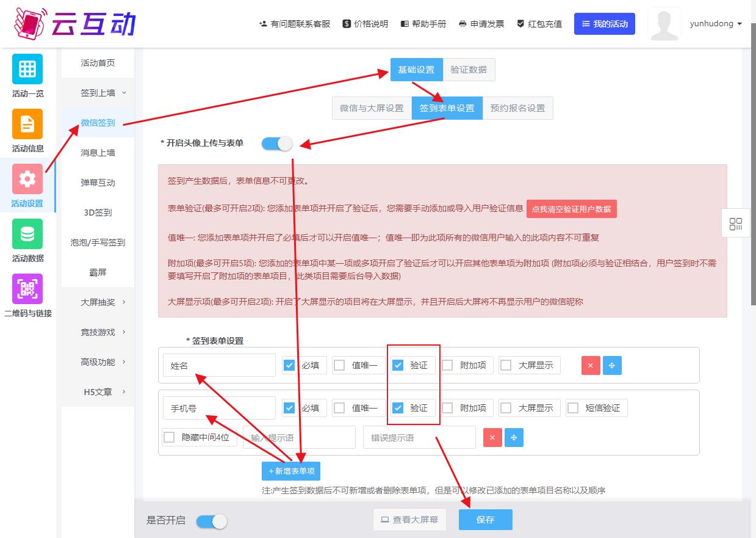The height and width of the screenshot is (538, 756).
Task: Open the yunhudong account dropdown
Action: 715,24
